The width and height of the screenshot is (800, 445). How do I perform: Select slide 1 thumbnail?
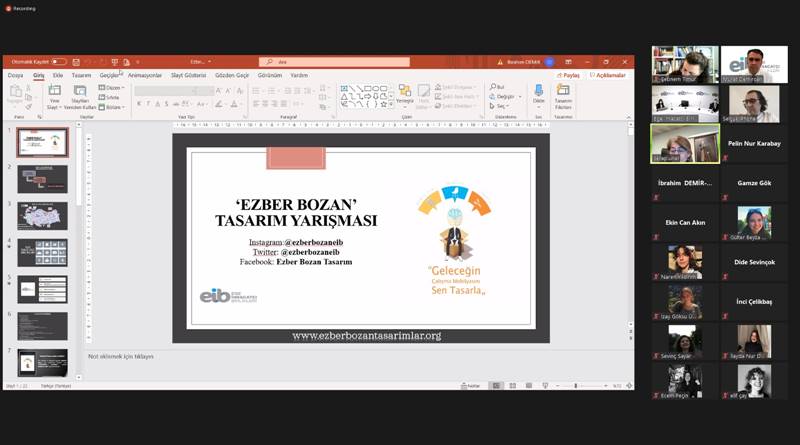(42, 142)
